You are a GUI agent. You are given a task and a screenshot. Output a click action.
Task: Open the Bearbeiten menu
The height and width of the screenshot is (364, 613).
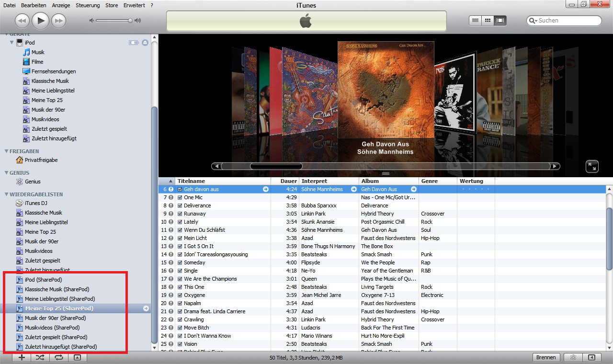pyautogui.click(x=34, y=5)
